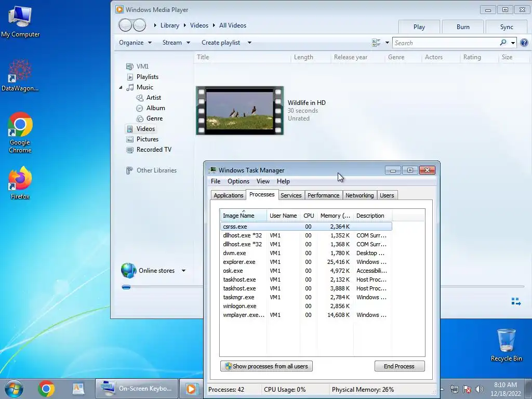This screenshot has width=532, height=399.
Task: Click the Action Center flag tray icon
Action: pyautogui.click(x=467, y=389)
